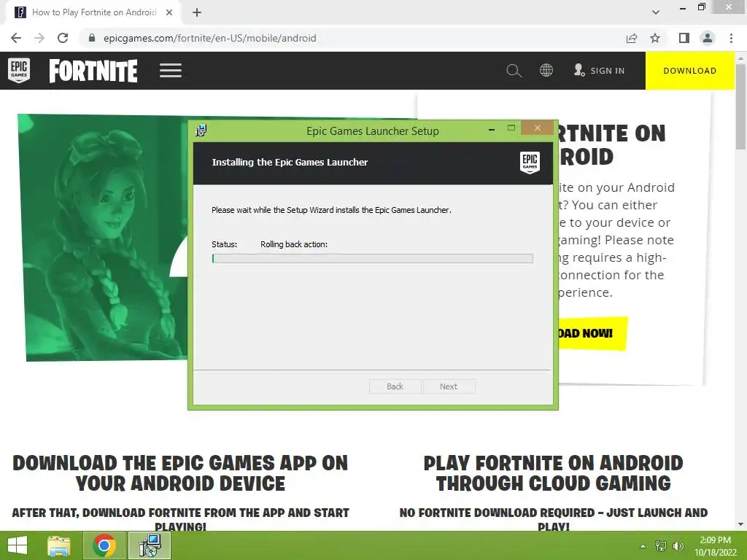Close the How to Play Fortnite tab
747x560 pixels.
(169, 12)
